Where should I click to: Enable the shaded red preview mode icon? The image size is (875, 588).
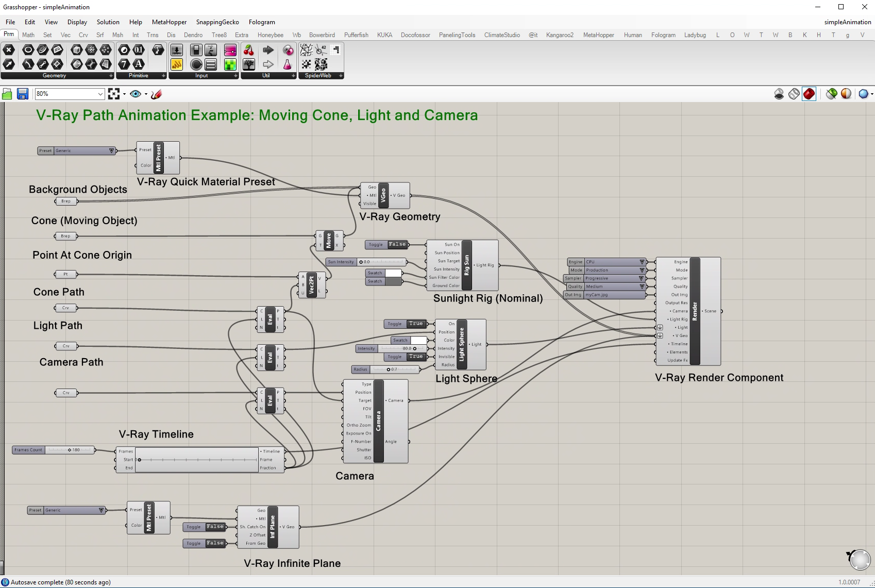[809, 94]
